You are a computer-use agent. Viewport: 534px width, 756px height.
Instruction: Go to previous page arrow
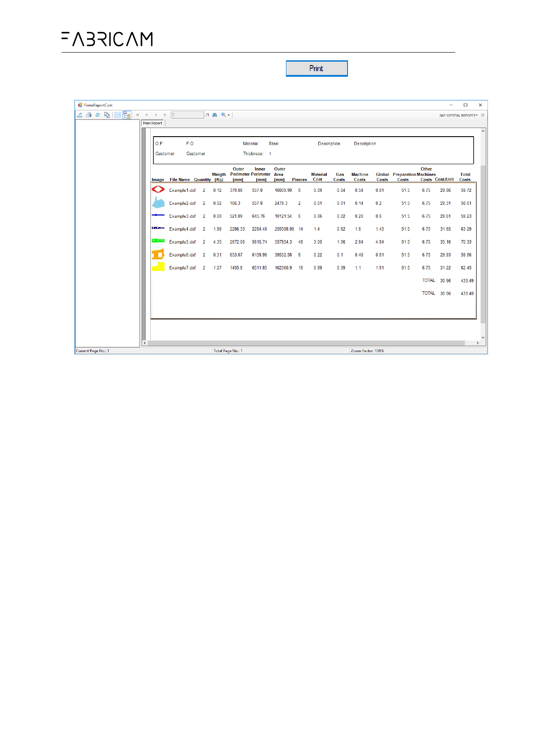147,115
